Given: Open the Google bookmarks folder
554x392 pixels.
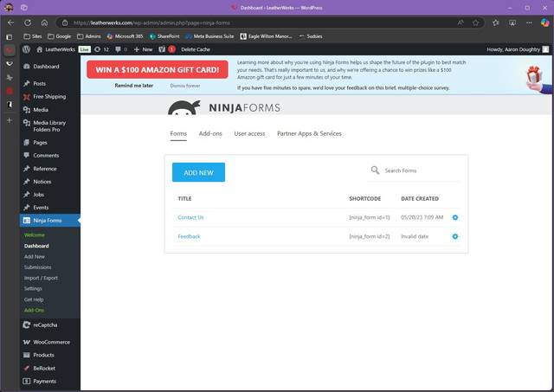Looking at the screenshot, I should [x=59, y=36].
